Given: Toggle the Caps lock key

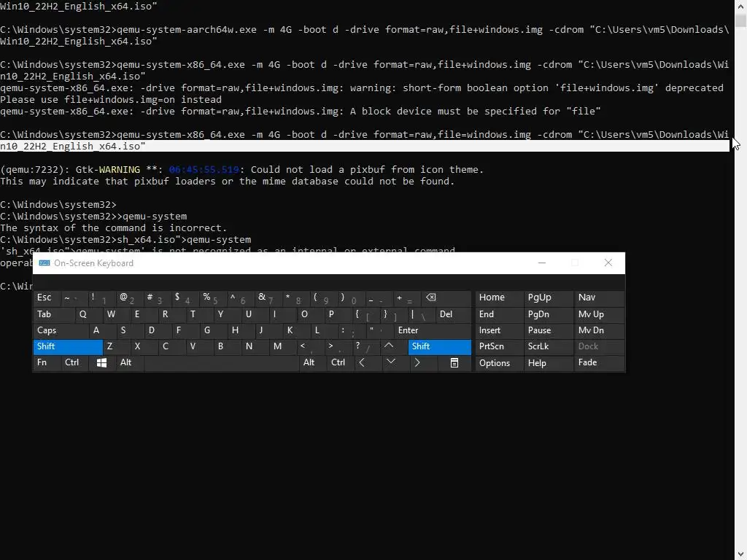Looking at the screenshot, I should (61, 330).
